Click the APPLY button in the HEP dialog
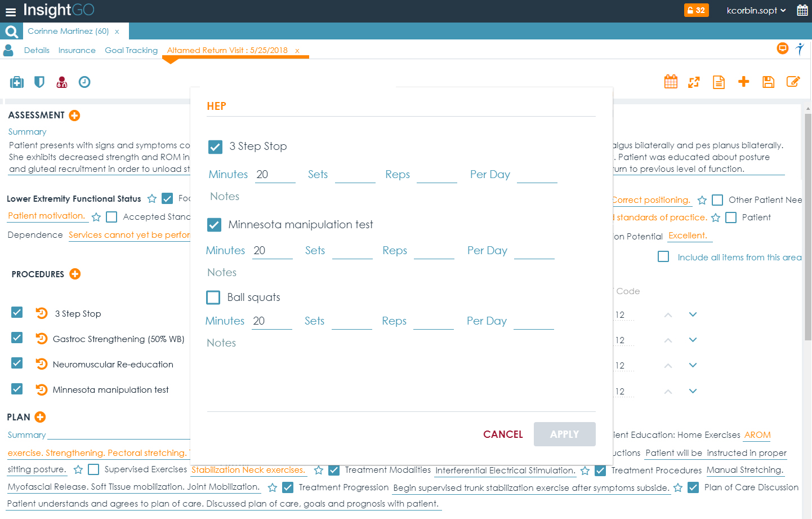The image size is (812, 519). 564,434
